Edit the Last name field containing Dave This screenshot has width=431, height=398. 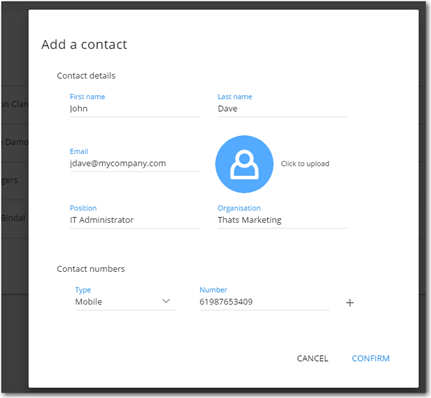click(x=283, y=109)
